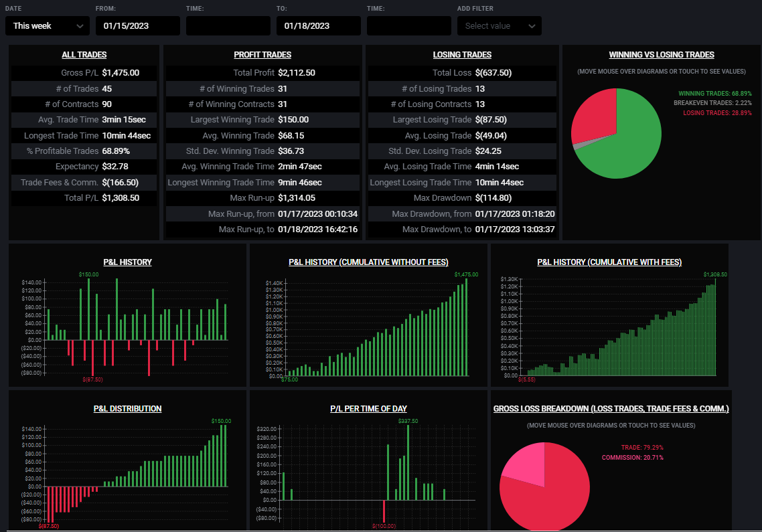This screenshot has height=532, width=762.
Task: Click the P&L DISTRIBUTION chart title
Action: coord(127,409)
